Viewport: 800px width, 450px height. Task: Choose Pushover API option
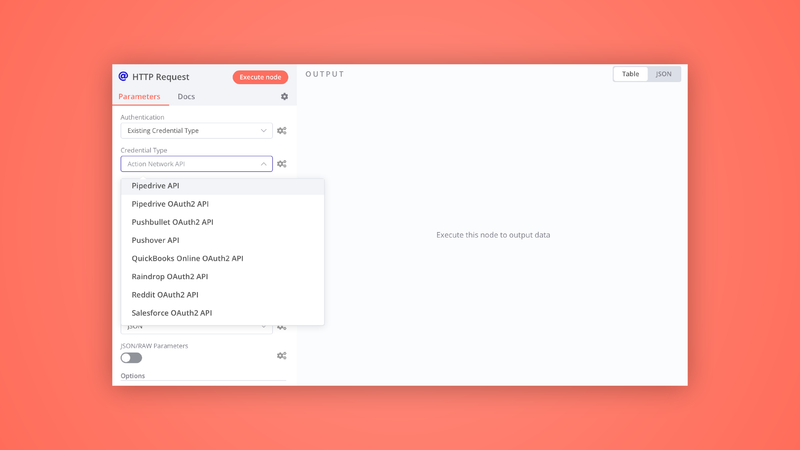pyautogui.click(x=222, y=240)
